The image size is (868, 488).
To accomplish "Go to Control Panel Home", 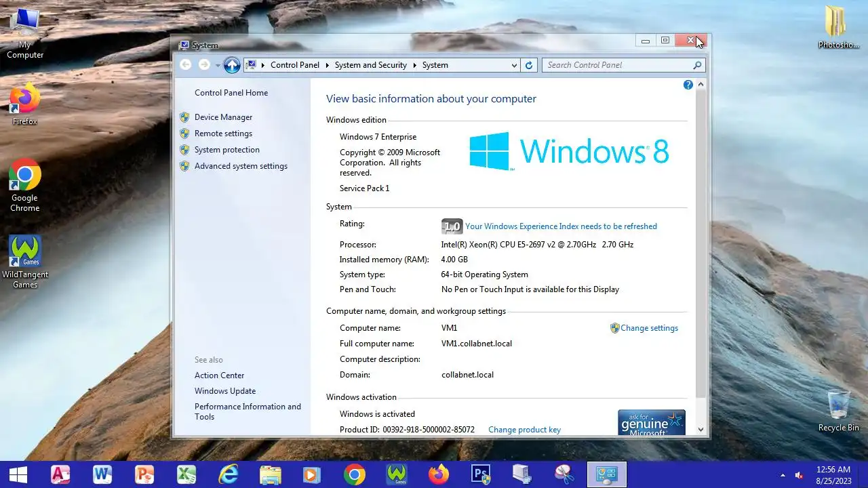I will [231, 93].
